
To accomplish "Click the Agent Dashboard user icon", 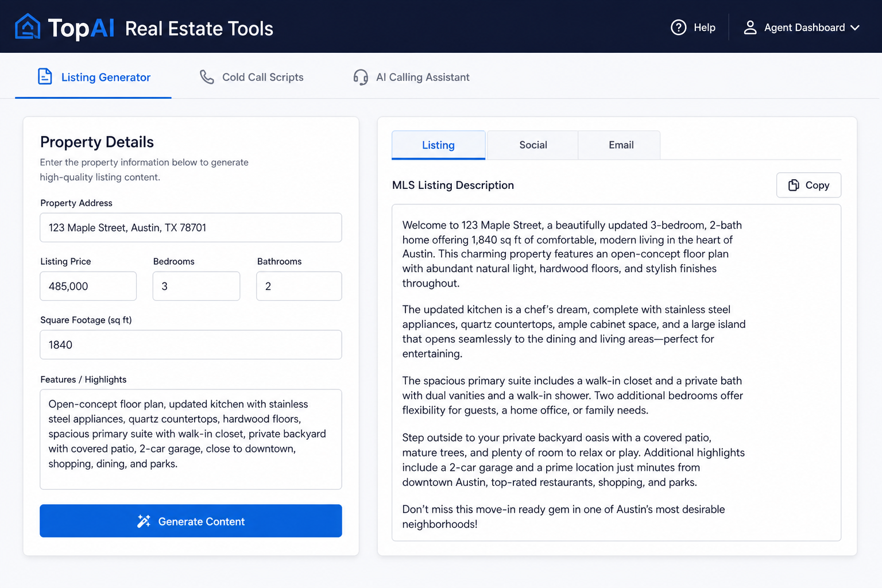I will coord(750,27).
